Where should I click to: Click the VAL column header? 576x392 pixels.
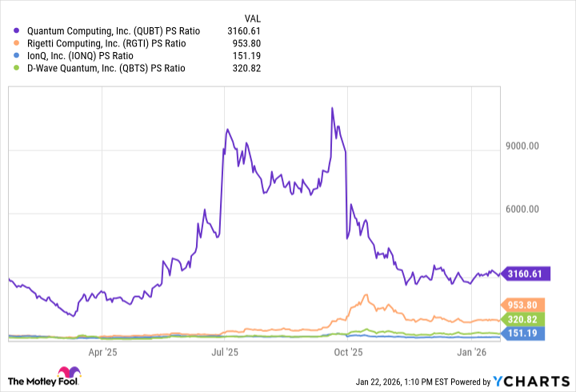252,18
